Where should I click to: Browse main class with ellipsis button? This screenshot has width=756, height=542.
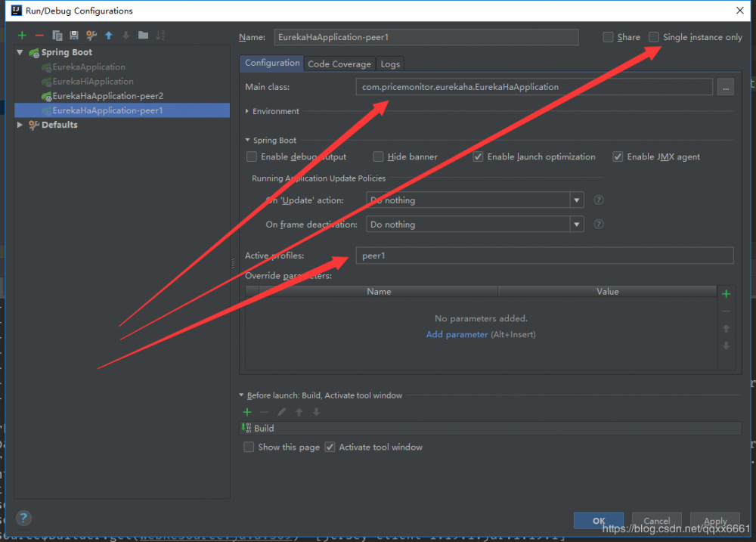point(726,87)
